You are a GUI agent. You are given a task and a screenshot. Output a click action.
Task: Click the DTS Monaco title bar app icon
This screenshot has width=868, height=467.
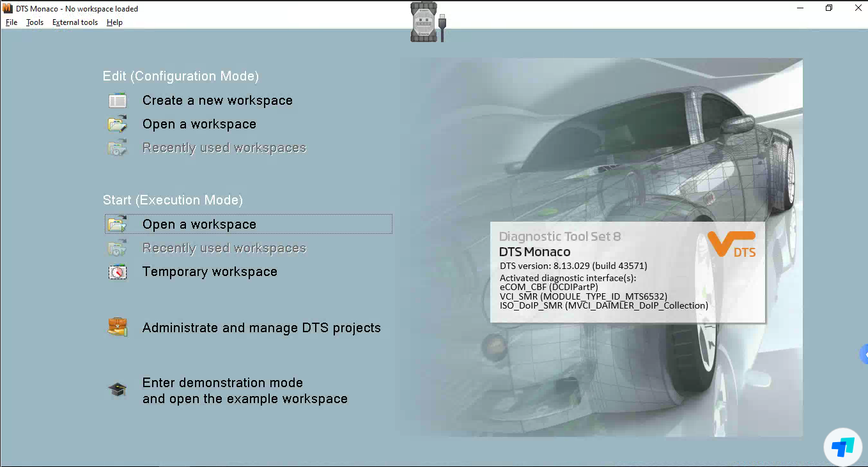click(x=8, y=8)
